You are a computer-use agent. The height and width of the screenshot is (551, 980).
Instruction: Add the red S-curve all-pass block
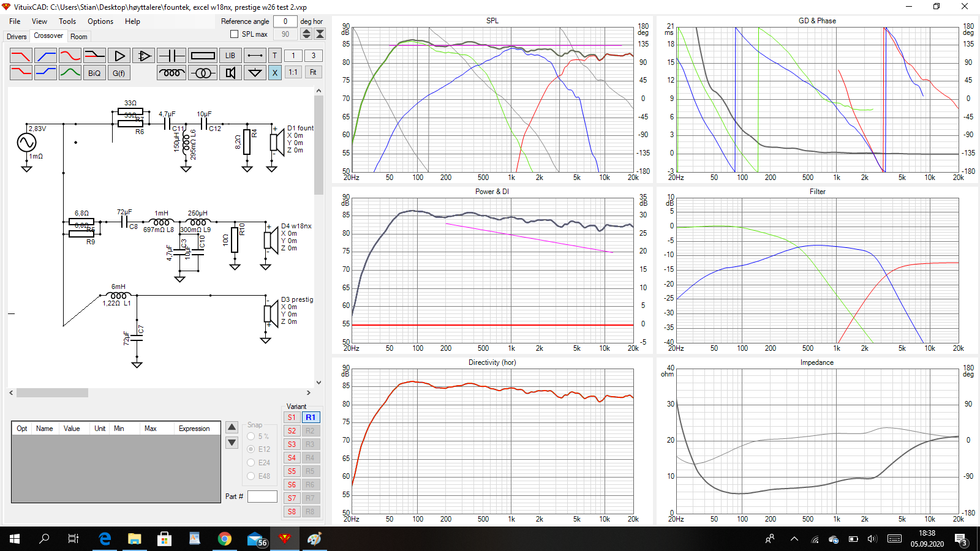point(70,56)
